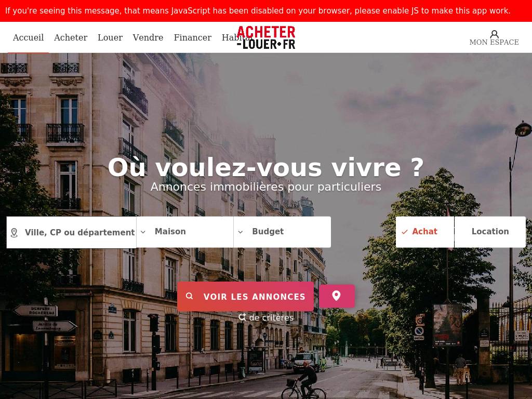Open the Maison property type dropdown
This screenshot has height=399, width=532.
click(185, 232)
